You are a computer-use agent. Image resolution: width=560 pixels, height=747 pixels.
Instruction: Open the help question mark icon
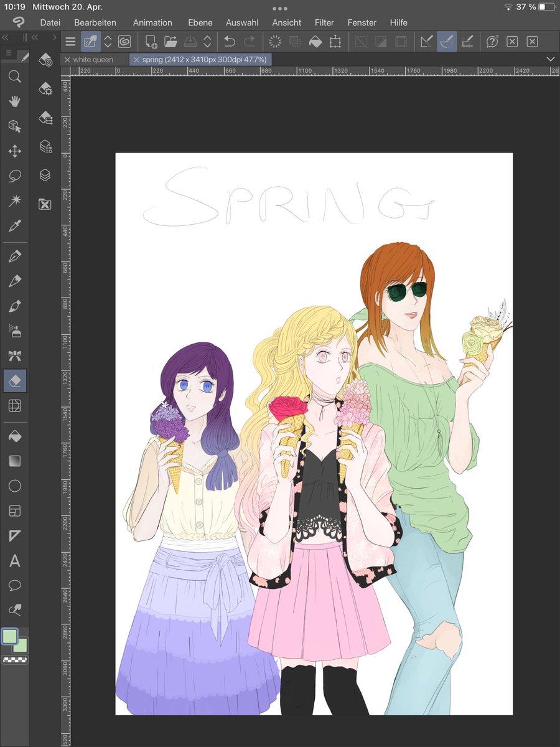[x=492, y=42]
